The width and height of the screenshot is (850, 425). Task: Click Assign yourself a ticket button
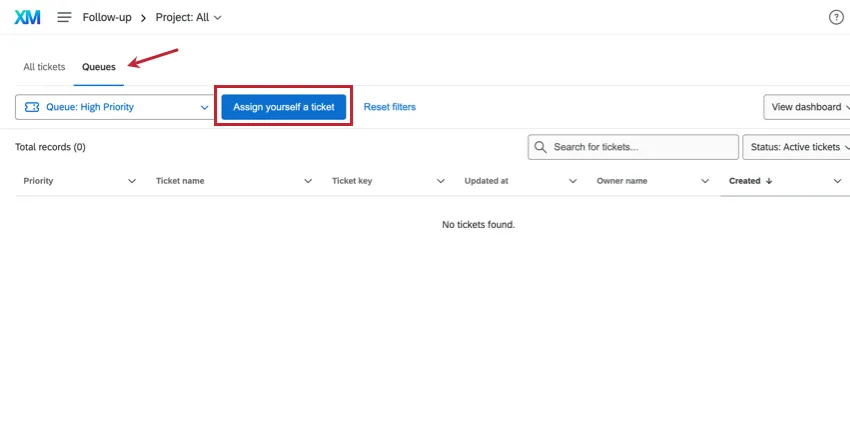[284, 107]
